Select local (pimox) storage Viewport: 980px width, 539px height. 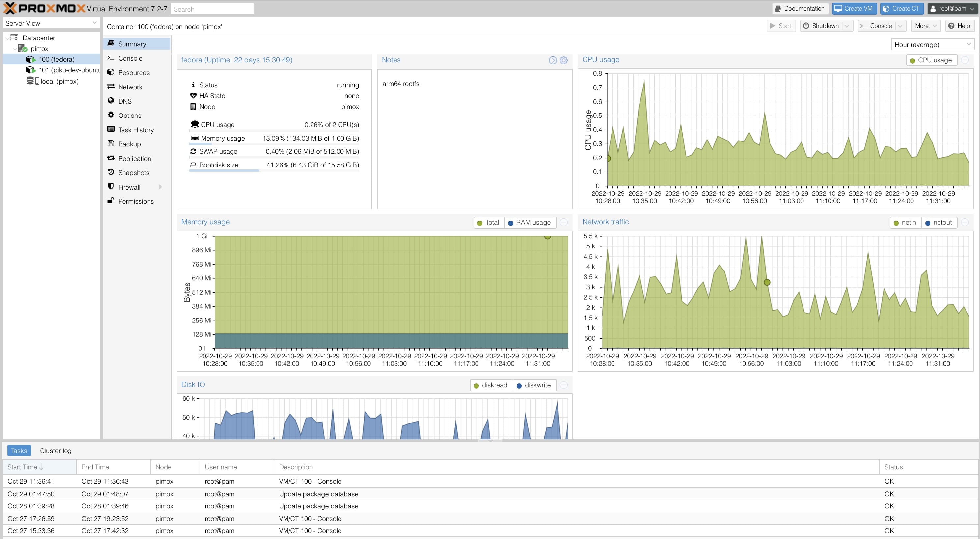pyautogui.click(x=51, y=81)
